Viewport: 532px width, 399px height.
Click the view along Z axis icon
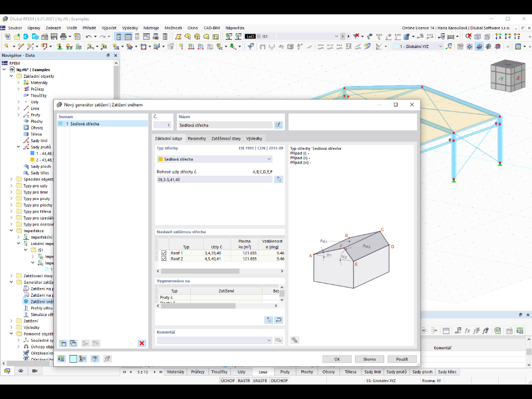[517, 36]
